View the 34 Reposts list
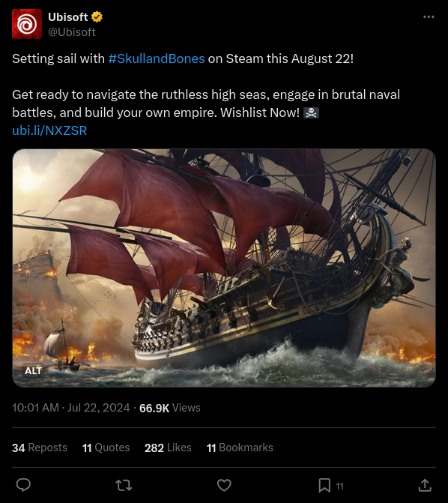Image resolution: width=448 pixels, height=503 pixels. tap(40, 448)
